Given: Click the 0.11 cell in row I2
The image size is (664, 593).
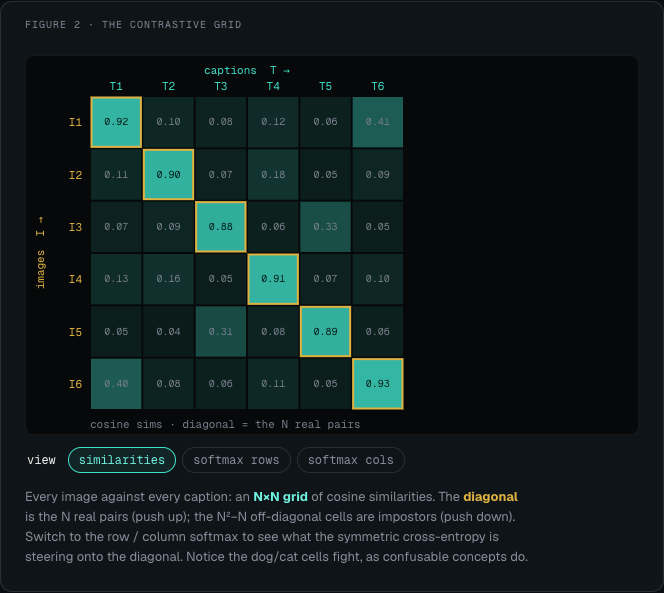Looking at the screenshot, I should tap(116, 175).
